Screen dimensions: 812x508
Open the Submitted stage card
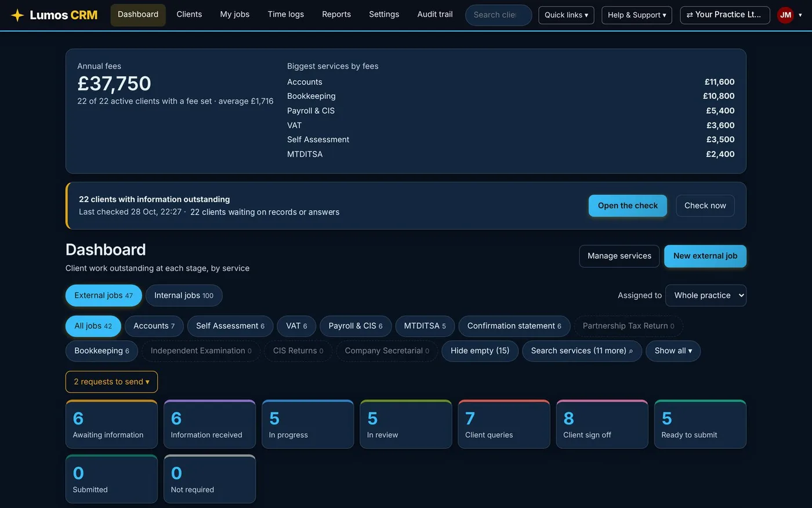tap(111, 479)
